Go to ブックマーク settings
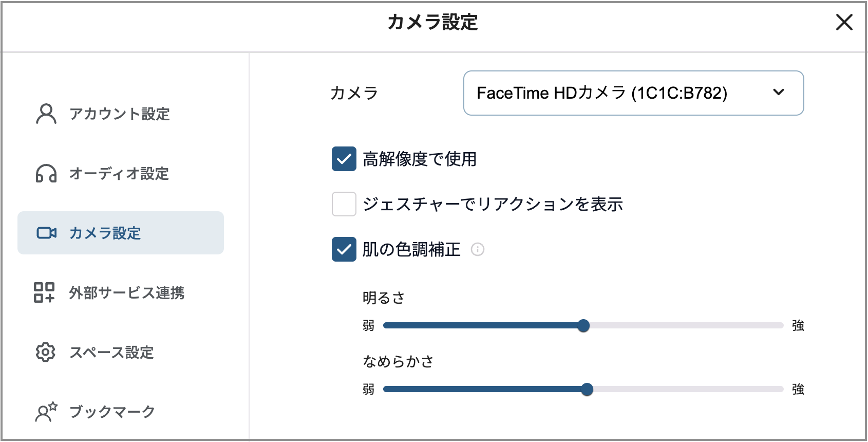 (x=111, y=411)
